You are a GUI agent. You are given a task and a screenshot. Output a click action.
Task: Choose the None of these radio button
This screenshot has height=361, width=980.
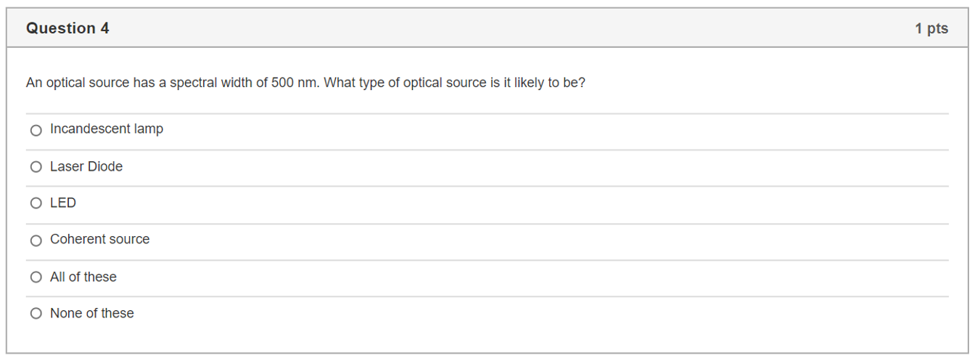36,314
